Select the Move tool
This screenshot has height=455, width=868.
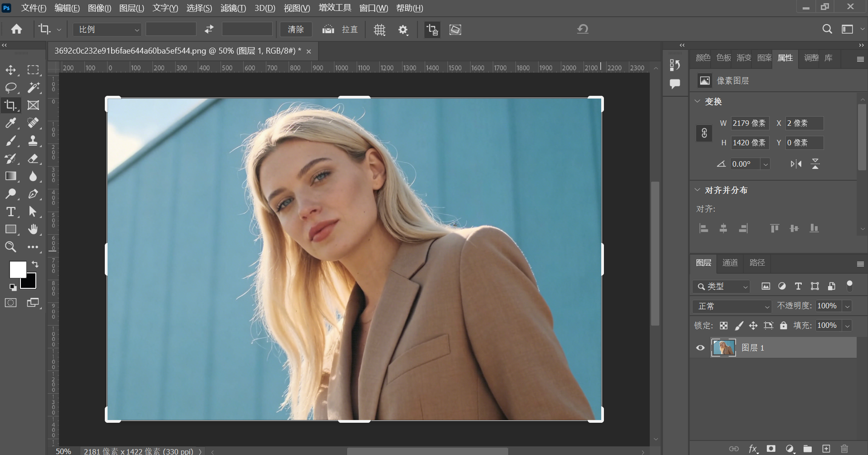click(11, 70)
